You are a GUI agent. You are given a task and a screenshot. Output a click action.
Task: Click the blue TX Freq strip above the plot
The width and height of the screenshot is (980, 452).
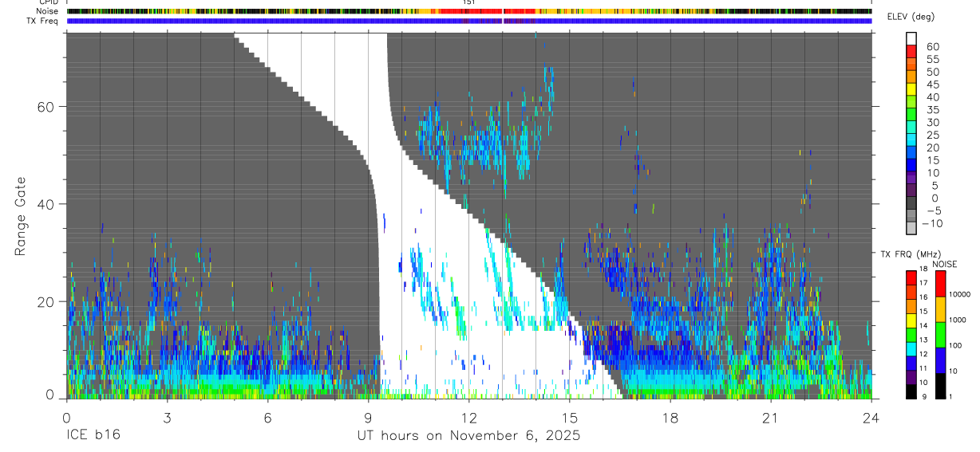point(469,21)
